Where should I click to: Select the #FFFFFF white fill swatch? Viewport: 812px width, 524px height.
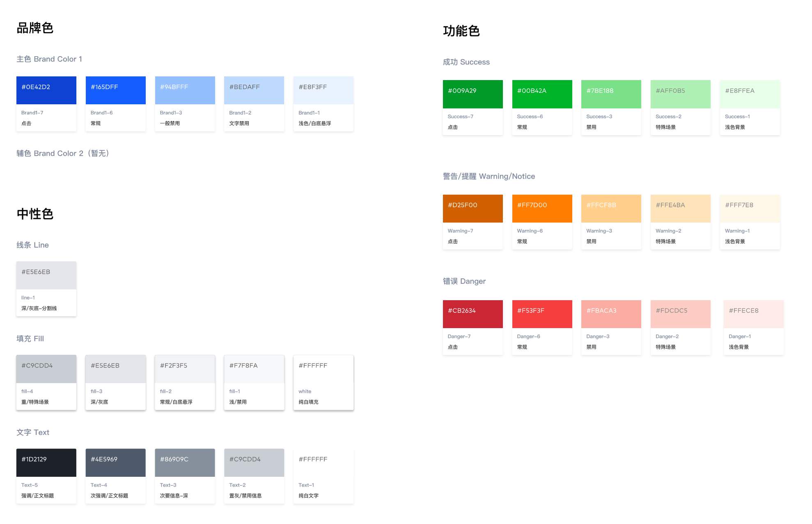tap(323, 369)
